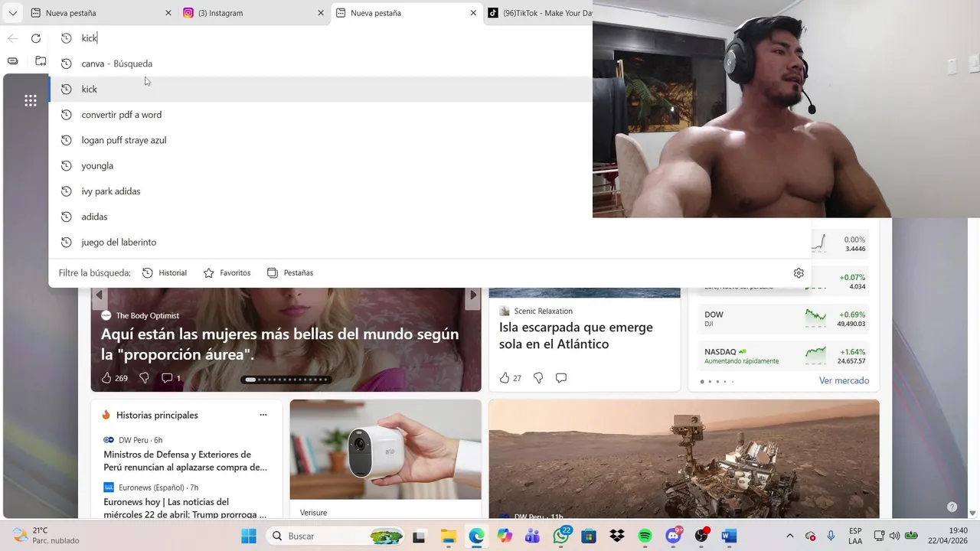Open the Verisure camera ad thumbnail

tap(385, 450)
